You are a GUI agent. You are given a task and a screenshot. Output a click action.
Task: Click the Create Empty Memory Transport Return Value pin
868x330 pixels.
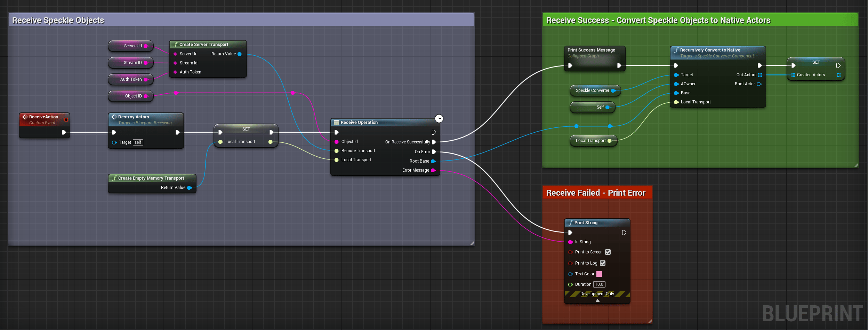tap(190, 188)
